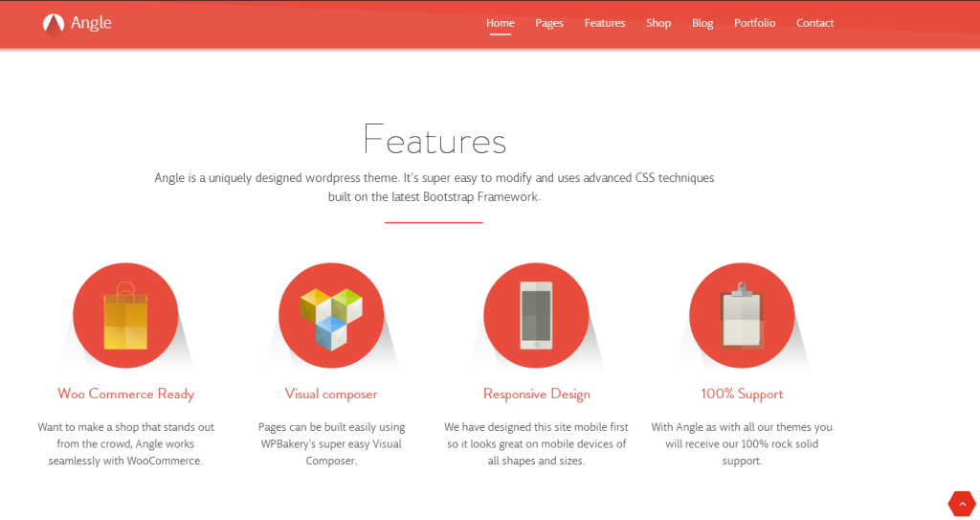Open the Contact page link
The width and height of the screenshot is (980, 520).
pyautogui.click(x=815, y=23)
